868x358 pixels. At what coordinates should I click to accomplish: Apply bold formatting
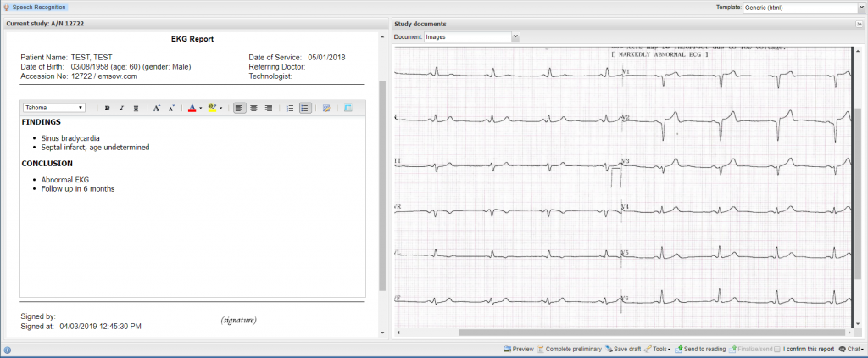coord(108,108)
